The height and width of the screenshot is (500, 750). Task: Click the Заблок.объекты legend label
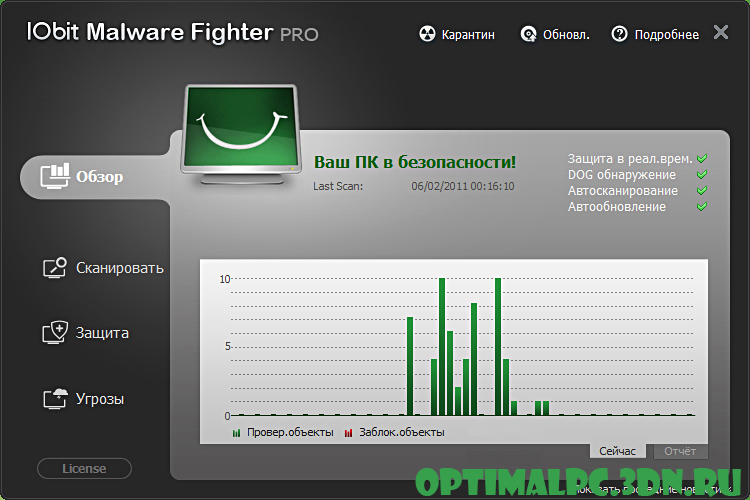[402, 433]
